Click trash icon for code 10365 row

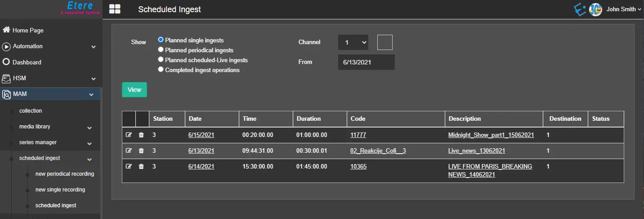(141, 167)
